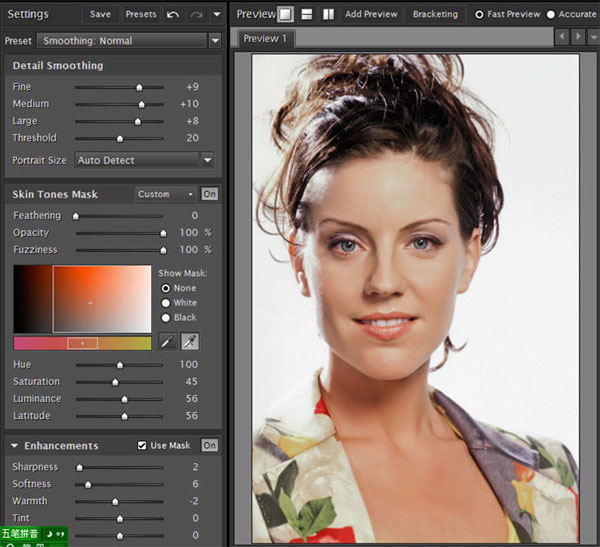
Task: Select White under Show Mask
Action: (167, 303)
